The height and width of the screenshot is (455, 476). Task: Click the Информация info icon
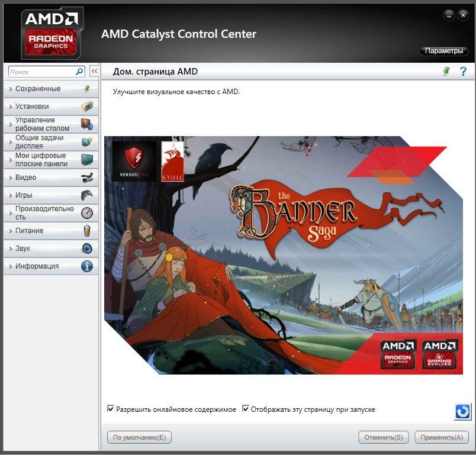tap(87, 266)
